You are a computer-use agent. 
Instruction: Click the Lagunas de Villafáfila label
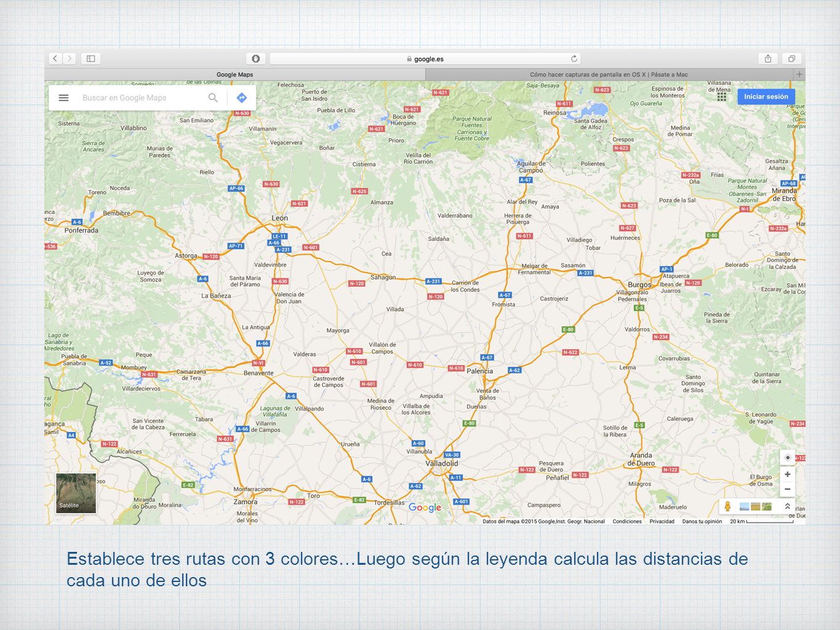pyautogui.click(x=274, y=411)
